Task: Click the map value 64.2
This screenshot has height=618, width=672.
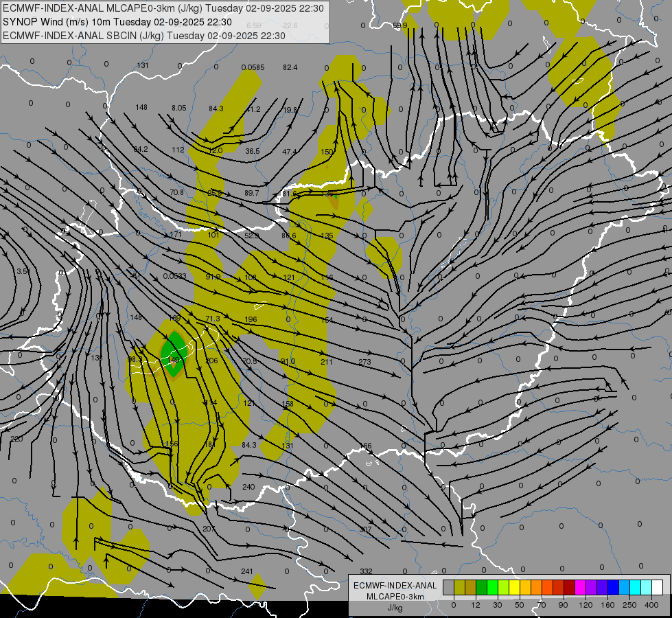Action: [141, 149]
